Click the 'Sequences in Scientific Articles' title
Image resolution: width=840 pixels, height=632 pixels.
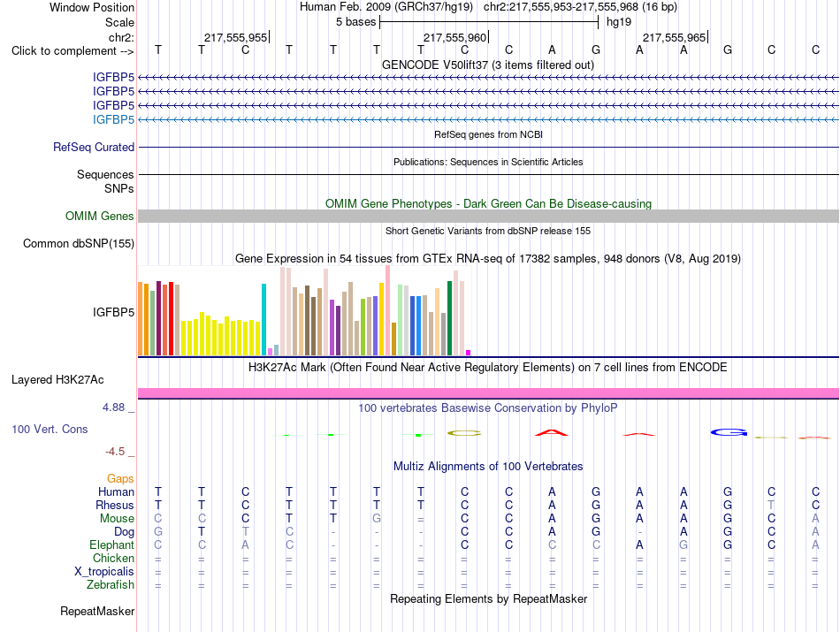point(488,162)
